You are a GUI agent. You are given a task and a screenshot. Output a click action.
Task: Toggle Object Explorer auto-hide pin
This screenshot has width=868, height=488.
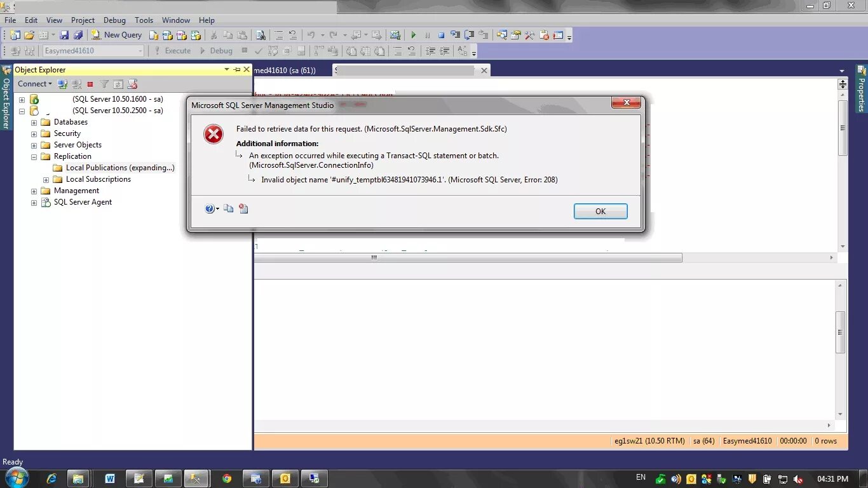click(x=237, y=70)
